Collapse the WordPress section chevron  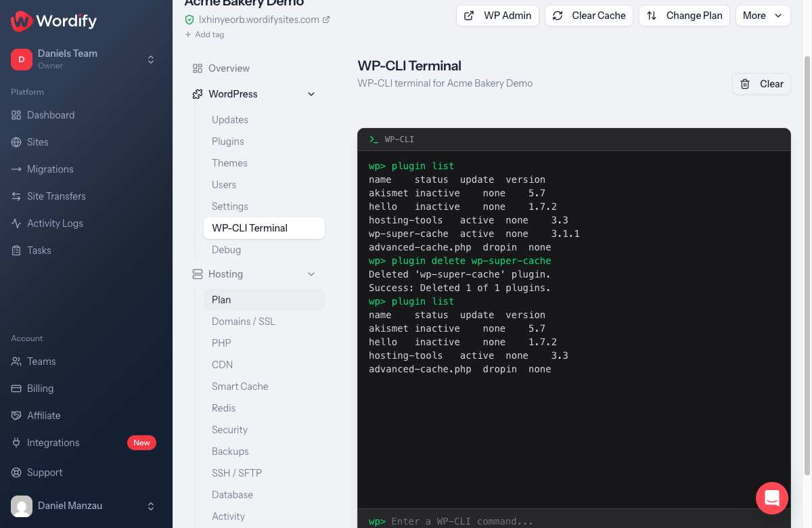(311, 94)
